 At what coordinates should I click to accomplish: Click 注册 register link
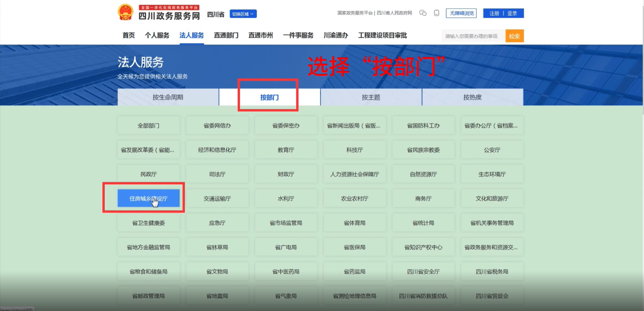click(x=494, y=13)
